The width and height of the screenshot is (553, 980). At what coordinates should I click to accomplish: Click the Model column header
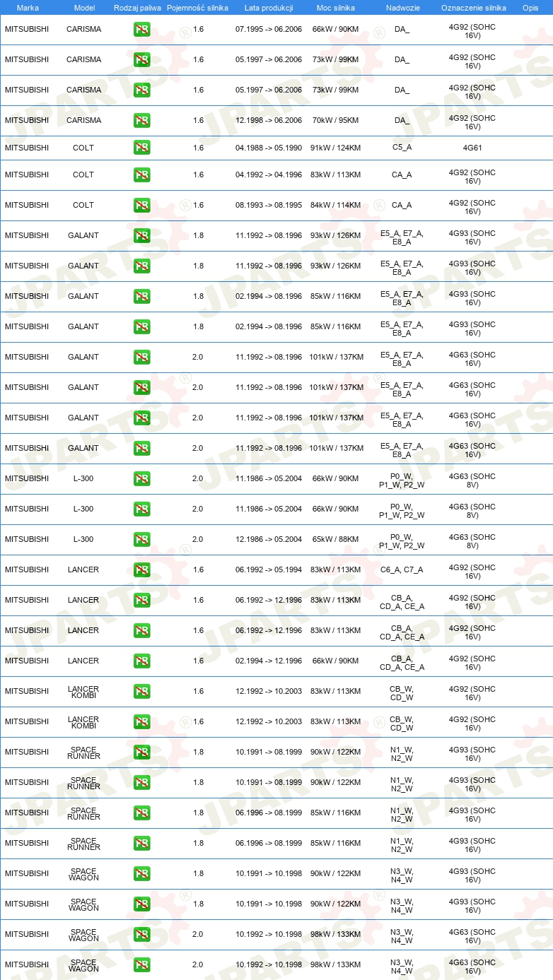point(84,8)
